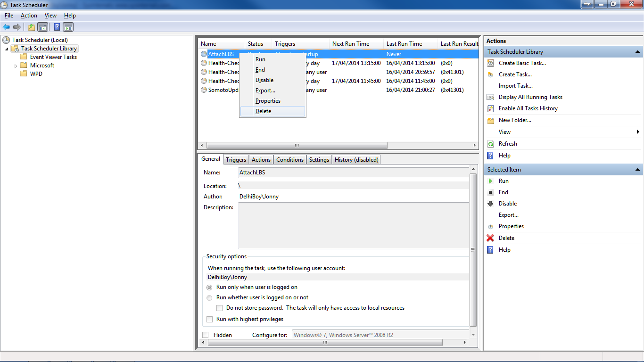Click the New Folder icon in Actions

tap(490, 120)
